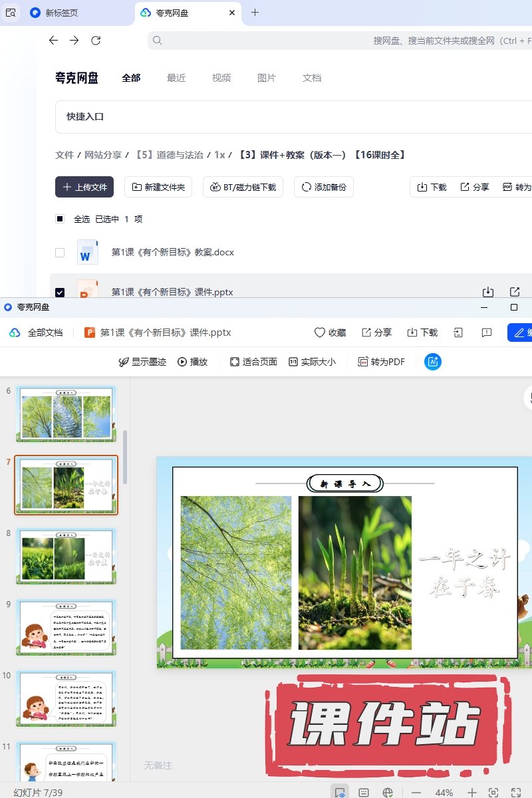Open 网站分享 in breadcrumb path

[x=102, y=155]
